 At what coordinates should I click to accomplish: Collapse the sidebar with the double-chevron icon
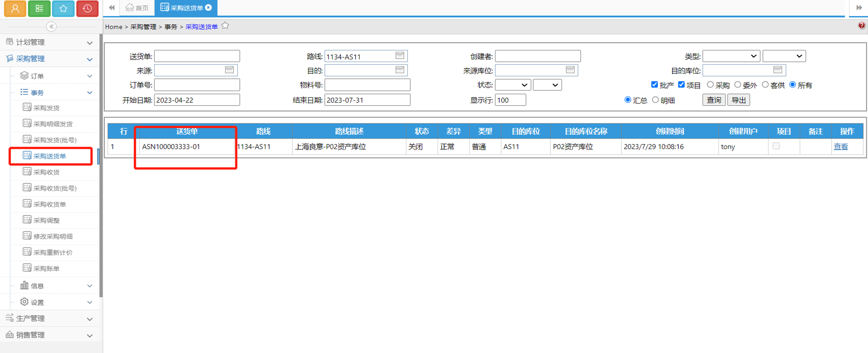(x=51, y=27)
